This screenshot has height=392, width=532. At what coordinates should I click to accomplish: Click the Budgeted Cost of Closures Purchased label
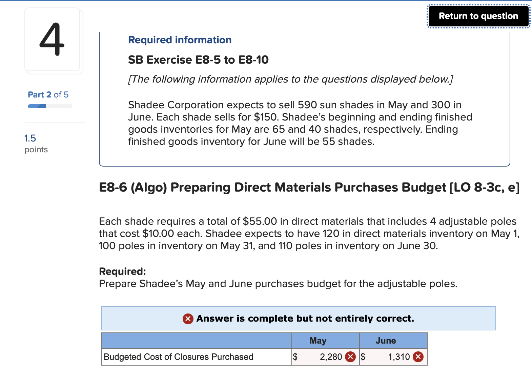tap(178, 356)
